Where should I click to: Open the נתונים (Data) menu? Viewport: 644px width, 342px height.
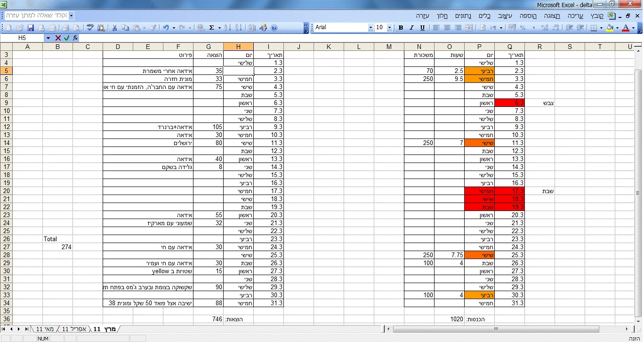point(464,16)
